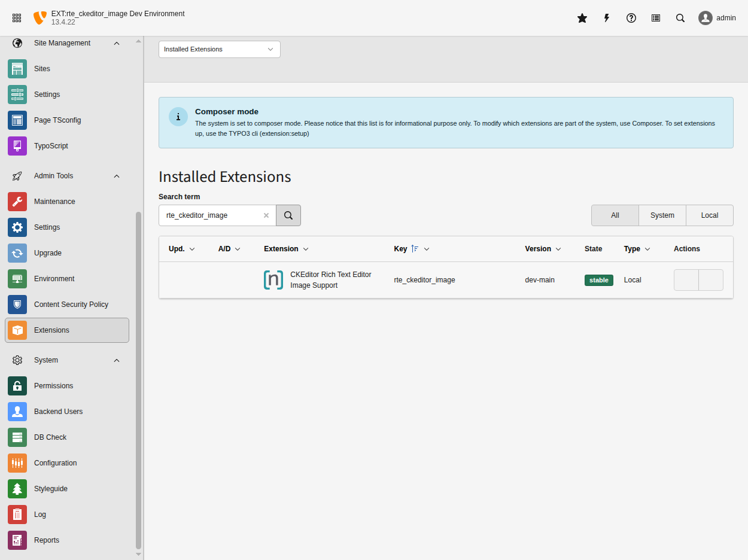This screenshot has height=560, width=748.
Task: Open the Installed Extensions view dropdown
Action: point(219,49)
